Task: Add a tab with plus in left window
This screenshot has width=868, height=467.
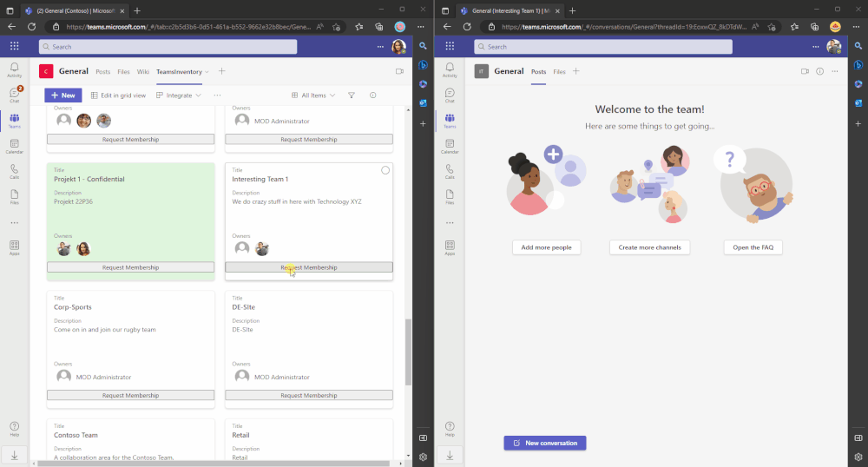Action: [221, 71]
